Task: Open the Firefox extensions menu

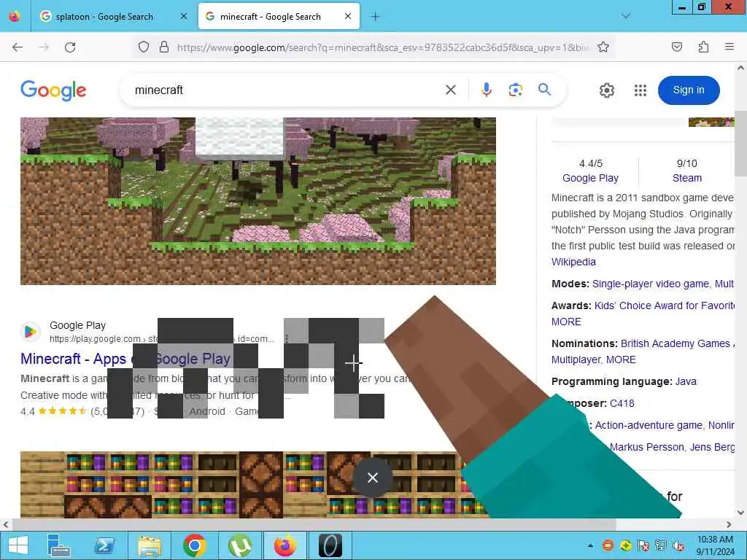Action: [x=704, y=47]
